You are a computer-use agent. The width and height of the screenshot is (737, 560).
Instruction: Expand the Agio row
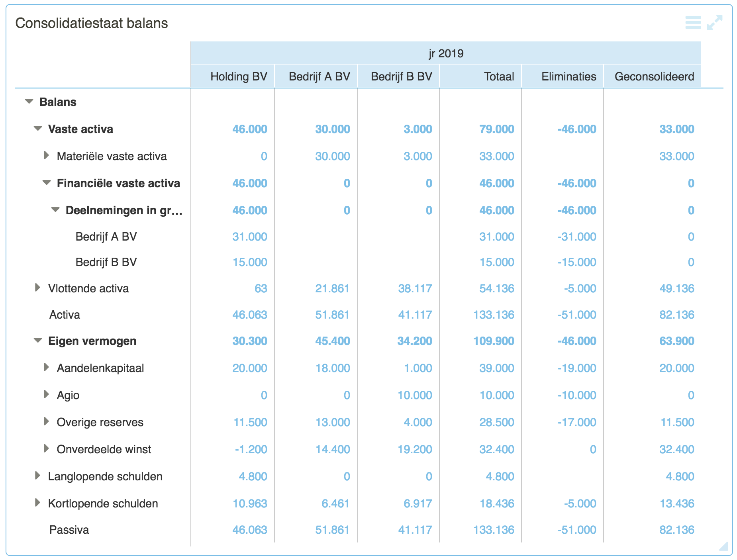pos(46,394)
